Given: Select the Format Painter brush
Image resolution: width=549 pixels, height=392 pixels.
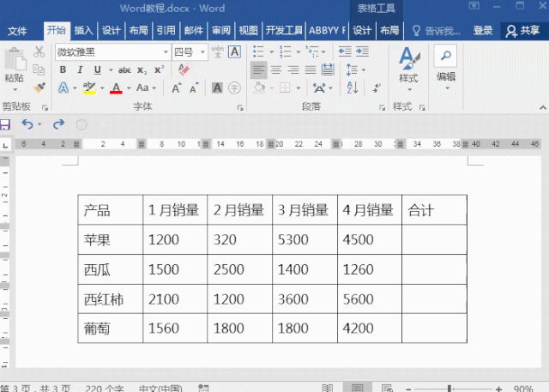Looking at the screenshot, I should 39,87.
